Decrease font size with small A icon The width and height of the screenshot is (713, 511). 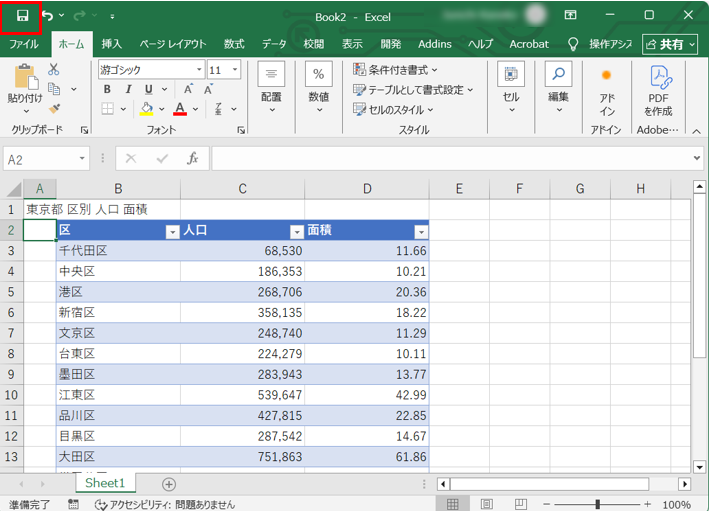coord(208,89)
